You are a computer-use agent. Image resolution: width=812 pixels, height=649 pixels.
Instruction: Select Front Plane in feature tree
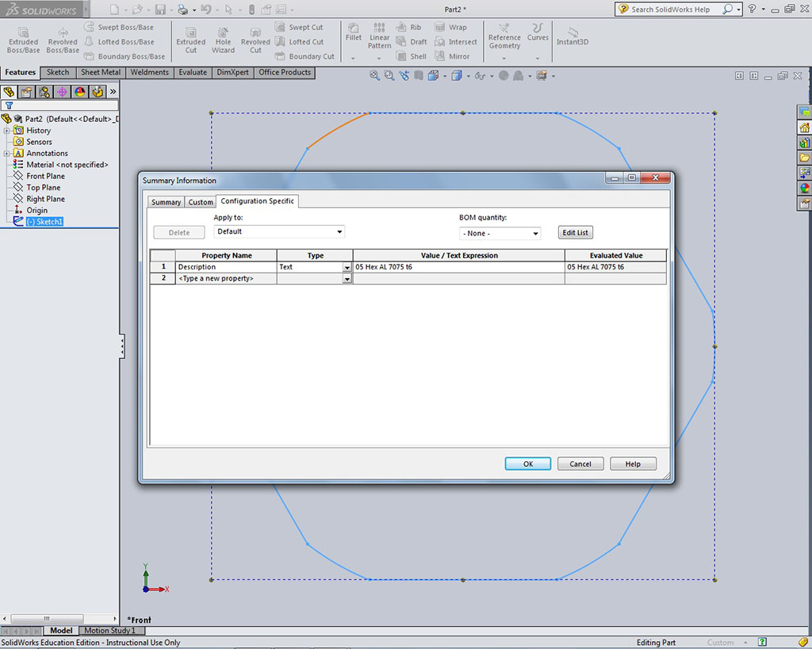tap(45, 176)
